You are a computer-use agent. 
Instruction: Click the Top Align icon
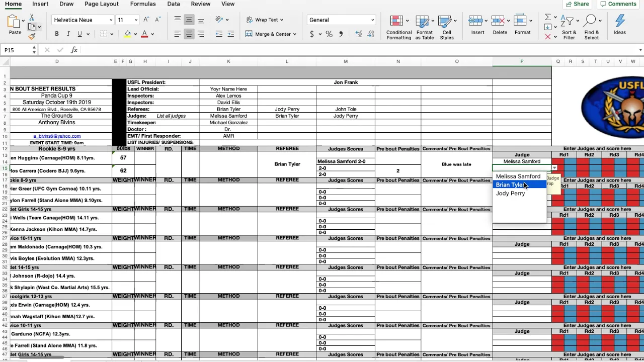178,20
